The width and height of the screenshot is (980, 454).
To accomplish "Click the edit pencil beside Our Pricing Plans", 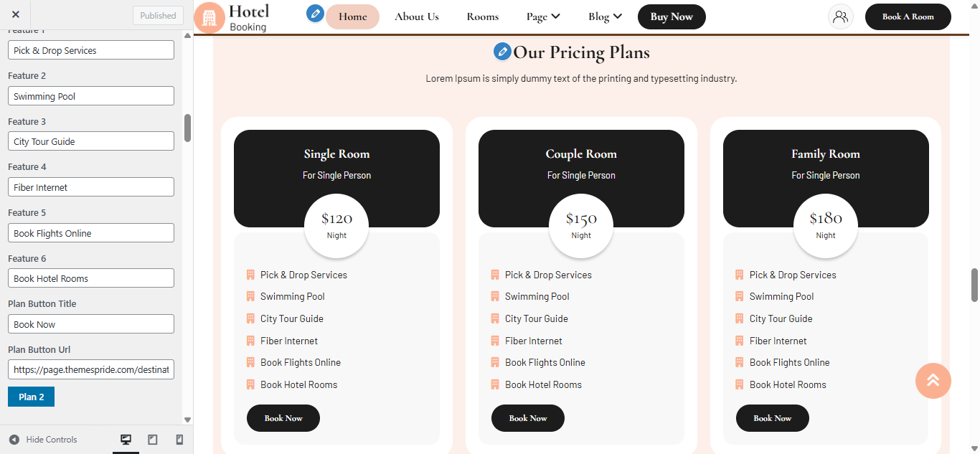I will (x=502, y=52).
